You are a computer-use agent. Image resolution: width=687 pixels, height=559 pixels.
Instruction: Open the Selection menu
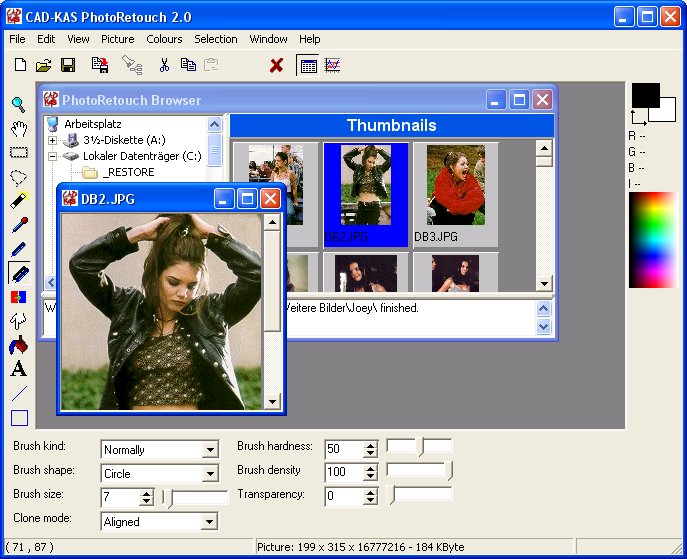[215, 39]
